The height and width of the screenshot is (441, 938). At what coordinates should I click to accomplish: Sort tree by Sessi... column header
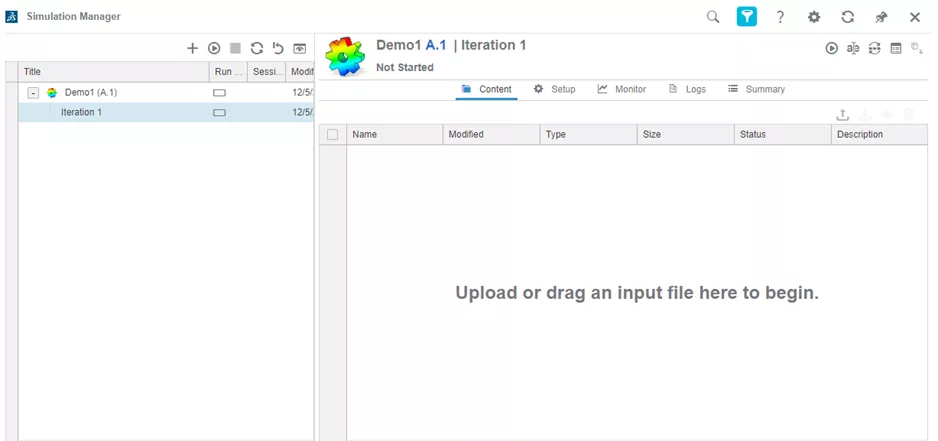(266, 72)
